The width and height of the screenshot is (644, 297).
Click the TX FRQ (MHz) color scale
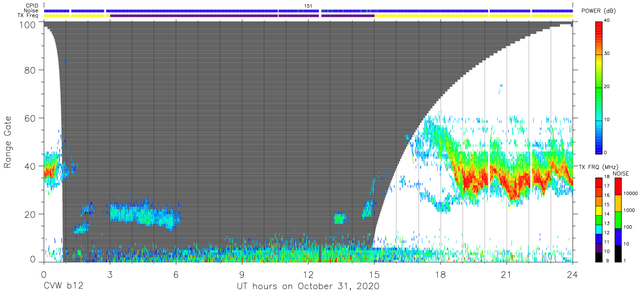coord(599,219)
